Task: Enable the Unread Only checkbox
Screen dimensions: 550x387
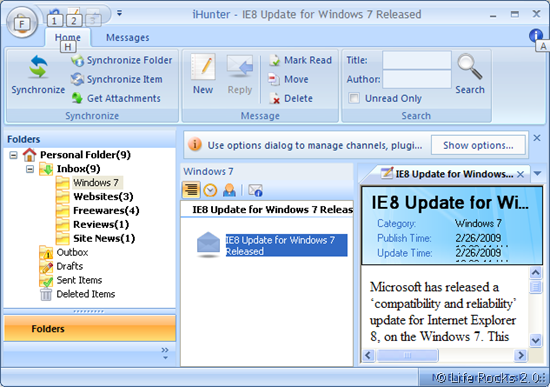Action: [x=354, y=98]
